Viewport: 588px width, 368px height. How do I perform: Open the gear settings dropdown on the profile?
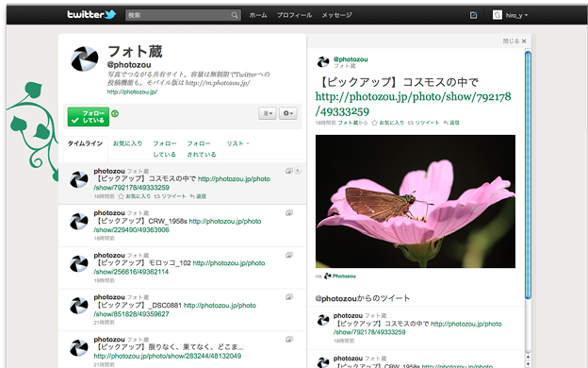coord(288,113)
